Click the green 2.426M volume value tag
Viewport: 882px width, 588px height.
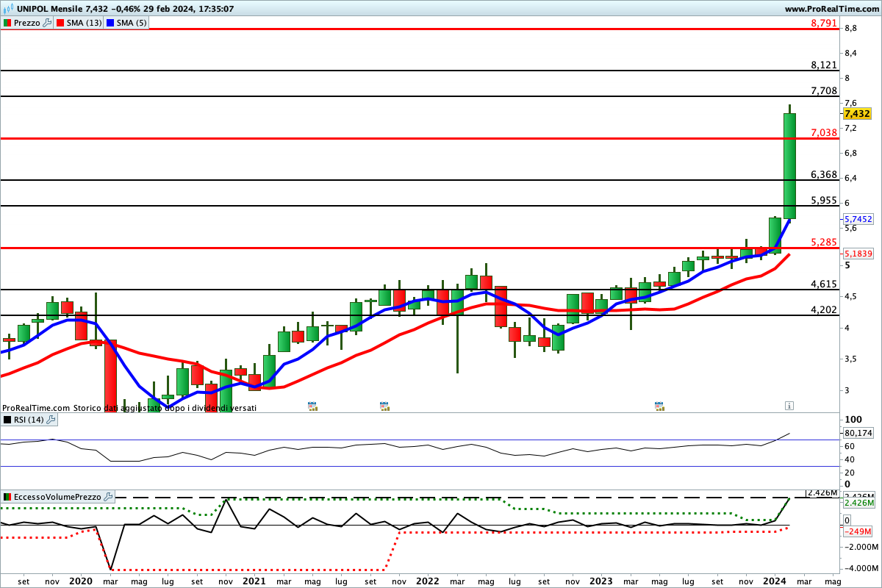(x=858, y=503)
